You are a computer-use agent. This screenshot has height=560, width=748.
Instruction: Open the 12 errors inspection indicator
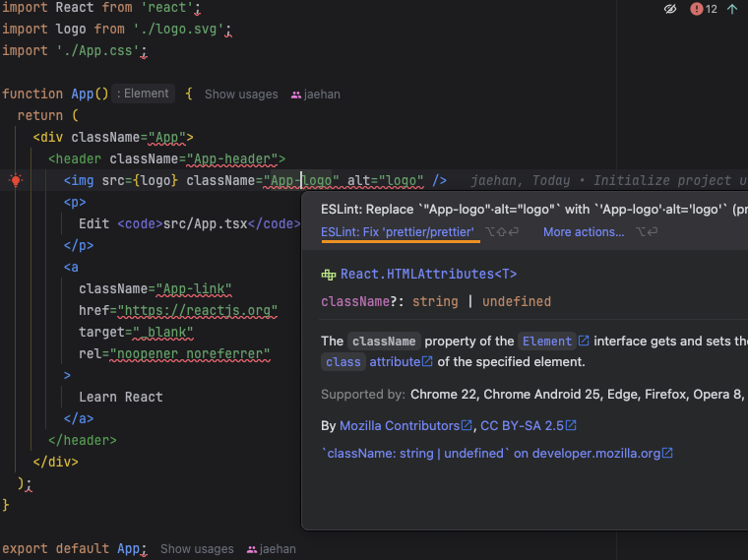pos(704,9)
